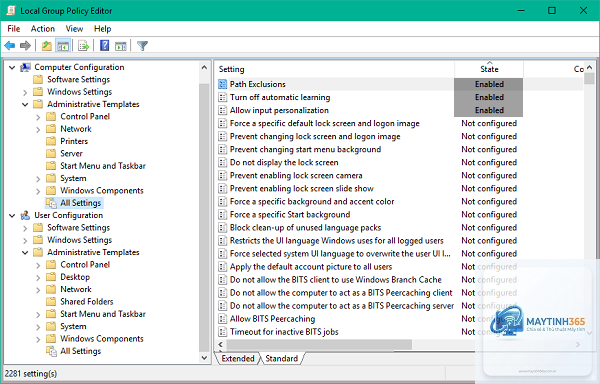This screenshot has width=600, height=384.
Task: Collapse the User Configuration node
Action: pos(12,216)
